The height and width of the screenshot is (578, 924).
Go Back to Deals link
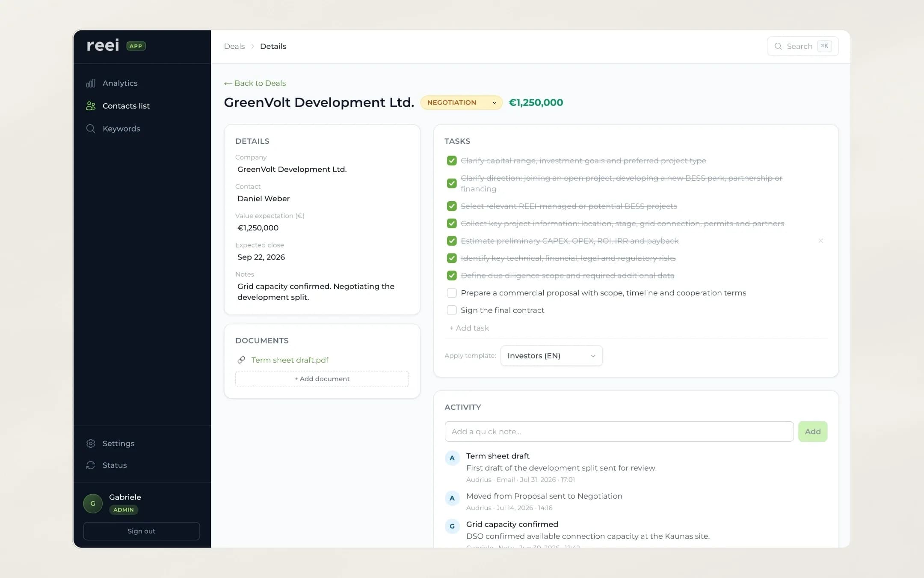pyautogui.click(x=255, y=83)
